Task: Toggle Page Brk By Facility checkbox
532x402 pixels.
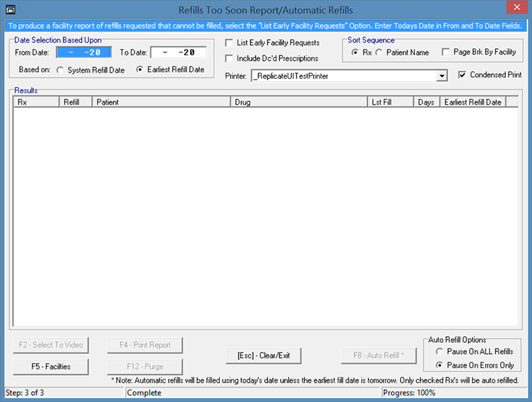Action: click(446, 52)
